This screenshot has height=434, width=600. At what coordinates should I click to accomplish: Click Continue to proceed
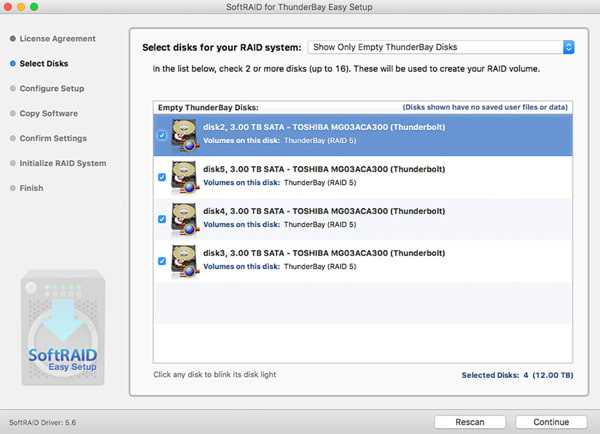(x=551, y=421)
